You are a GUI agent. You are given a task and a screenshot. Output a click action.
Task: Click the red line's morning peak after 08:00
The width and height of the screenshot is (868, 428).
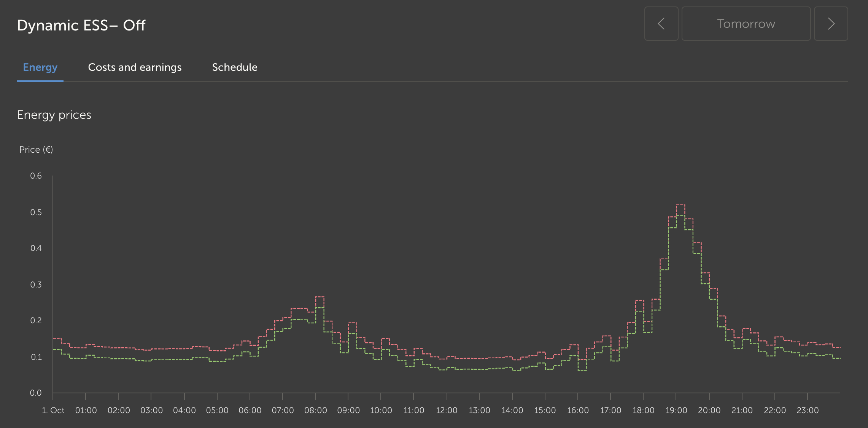coord(320,297)
